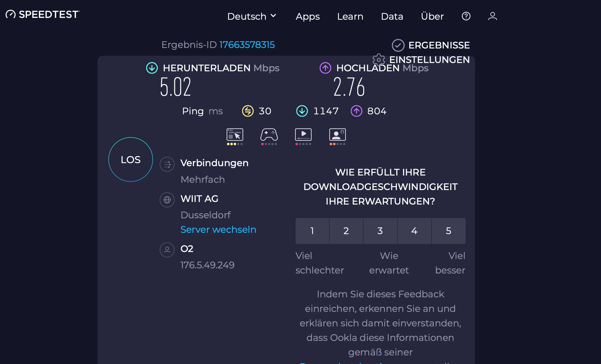The image size is (601, 364).
Task: Click the video chat performance icon
Action: pos(337,135)
